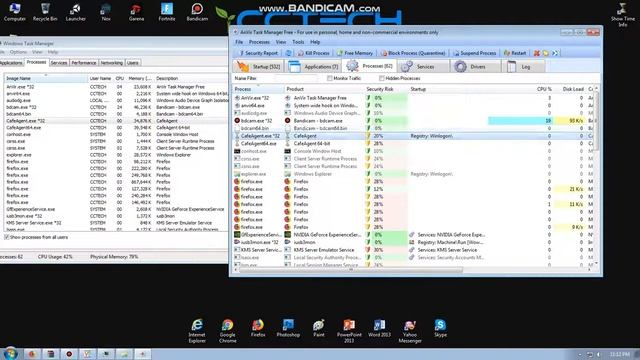The image size is (640, 360).
Task: Sort by User Name column in Windows Task Manager
Action: point(100,78)
